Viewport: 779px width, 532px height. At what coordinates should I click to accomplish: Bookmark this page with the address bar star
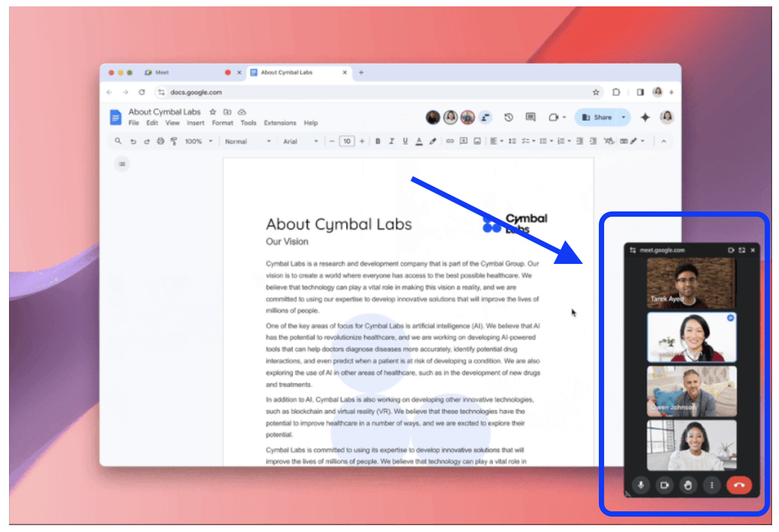[x=596, y=92]
